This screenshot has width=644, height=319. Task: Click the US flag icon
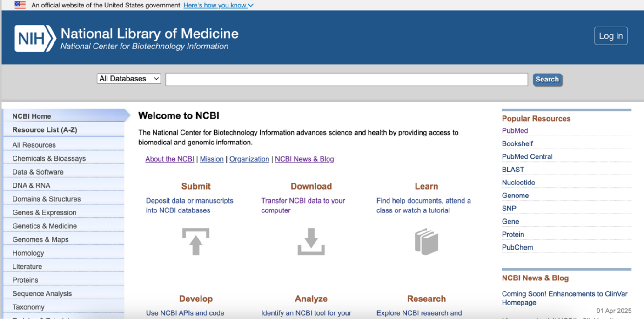[20, 5]
